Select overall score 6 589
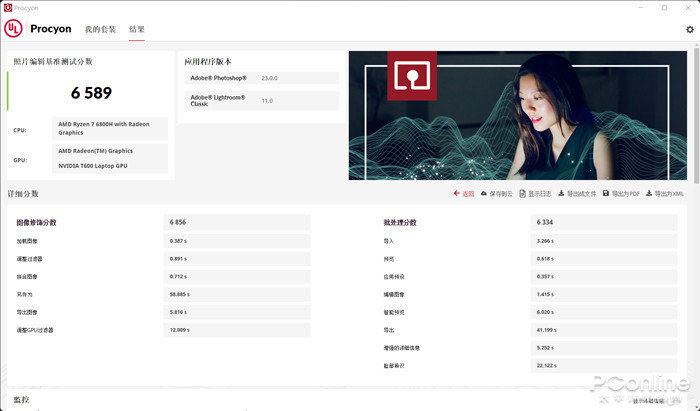700x411 pixels. (x=91, y=93)
